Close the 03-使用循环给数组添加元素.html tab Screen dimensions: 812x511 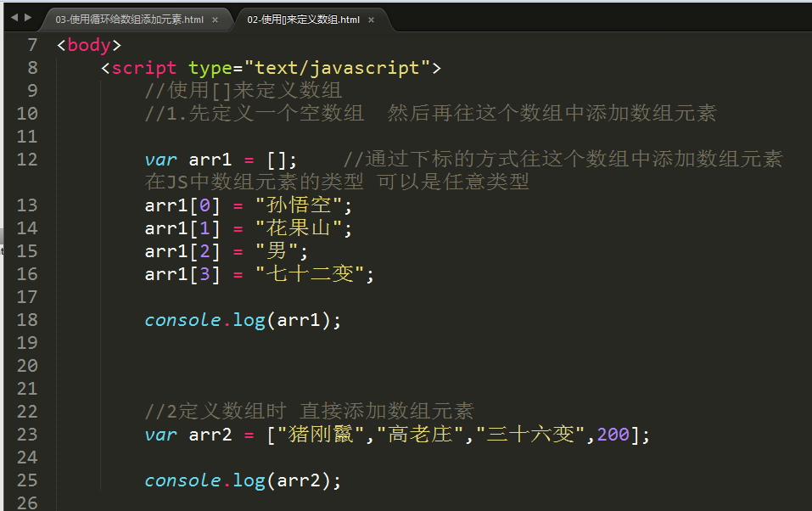tap(215, 20)
